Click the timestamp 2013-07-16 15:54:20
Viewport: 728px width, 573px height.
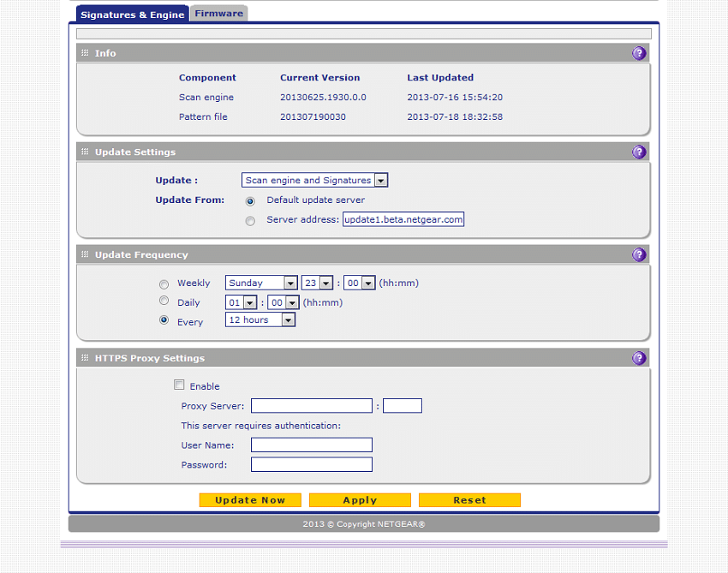click(x=455, y=97)
